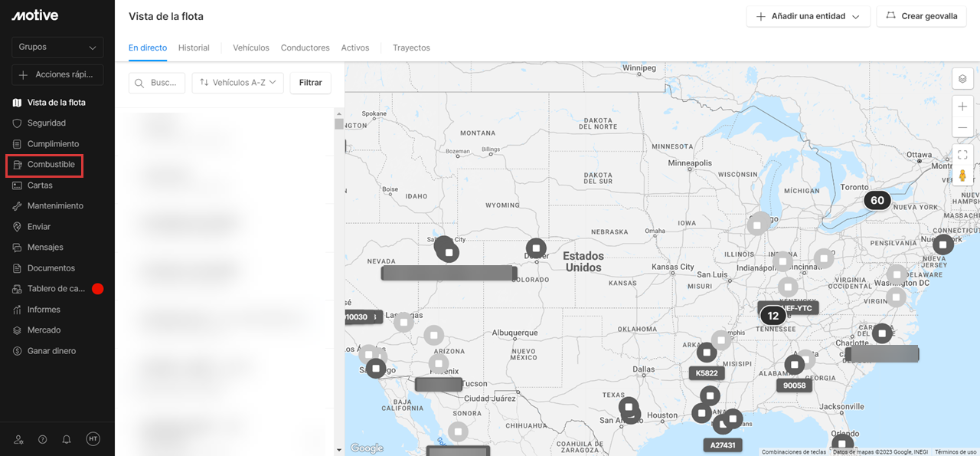Image resolution: width=980 pixels, height=456 pixels.
Task: Open the Grupos dropdown
Action: 57,48
